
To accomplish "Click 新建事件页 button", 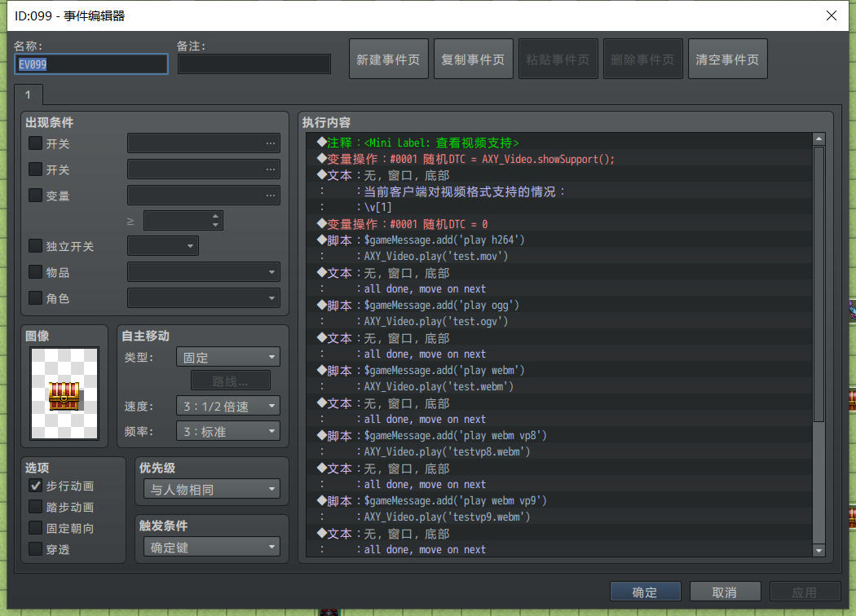I will coord(389,59).
